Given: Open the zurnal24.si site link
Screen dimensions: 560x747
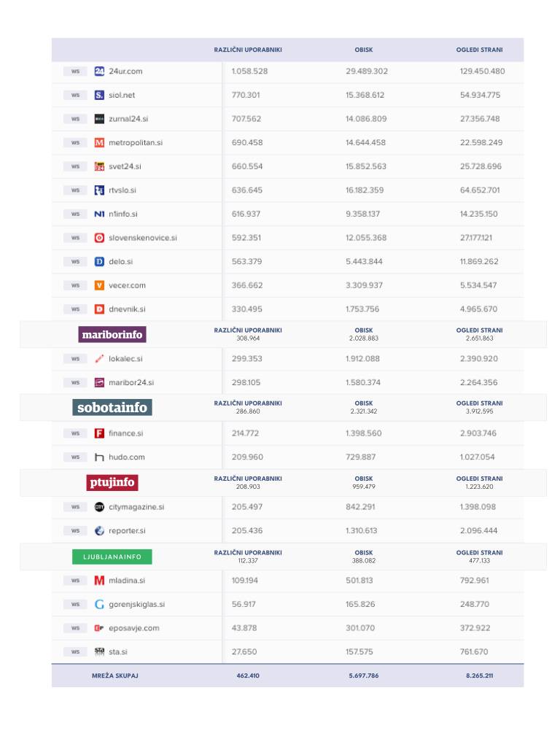Looking at the screenshot, I should point(128,119).
